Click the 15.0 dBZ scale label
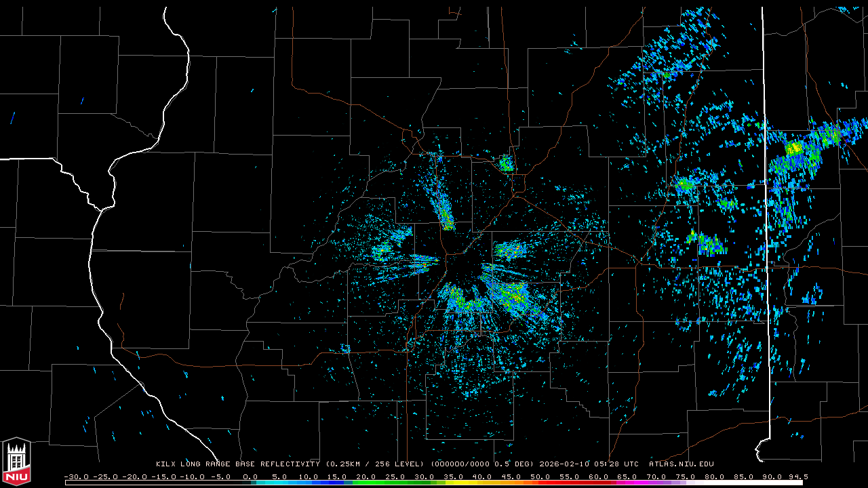The image size is (868, 488). [x=338, y=476]
